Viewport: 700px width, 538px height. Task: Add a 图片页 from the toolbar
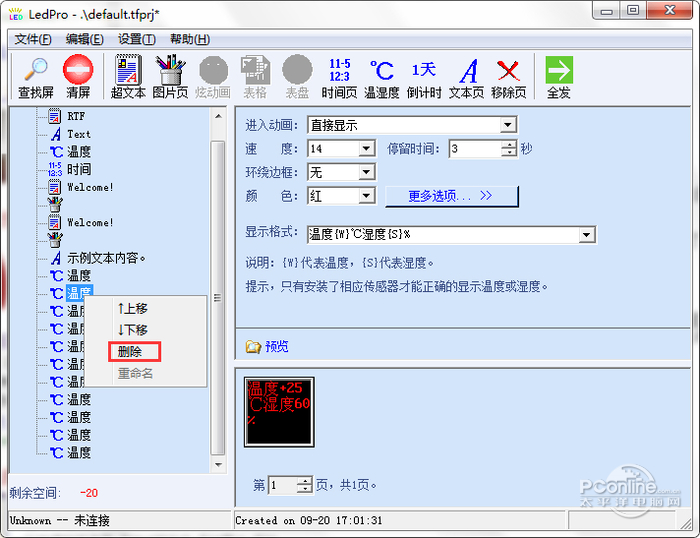click(170, 76)
